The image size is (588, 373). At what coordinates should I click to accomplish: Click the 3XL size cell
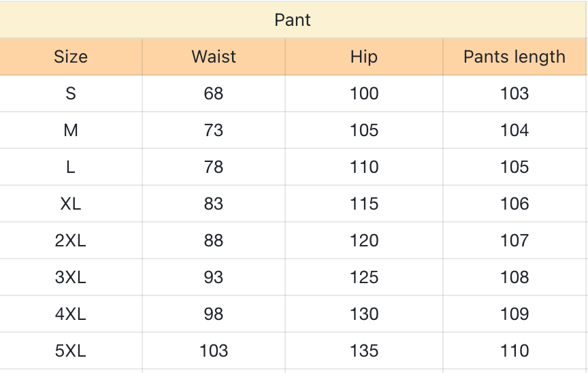click(71, 277)
